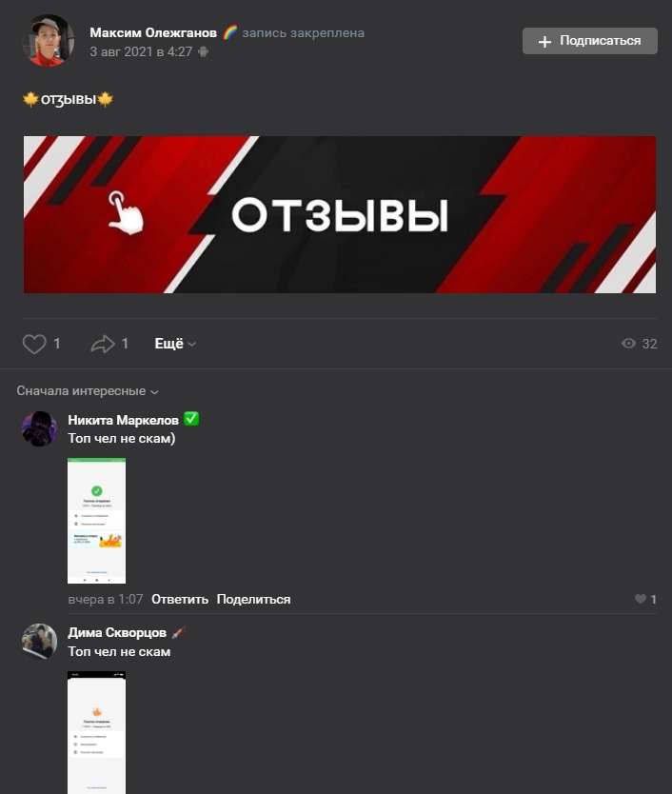Image resolution: width=672 pixels, height=794 pixels.
Task: Open Никита Маркелов's avatar
Action: tap(39, 429)
